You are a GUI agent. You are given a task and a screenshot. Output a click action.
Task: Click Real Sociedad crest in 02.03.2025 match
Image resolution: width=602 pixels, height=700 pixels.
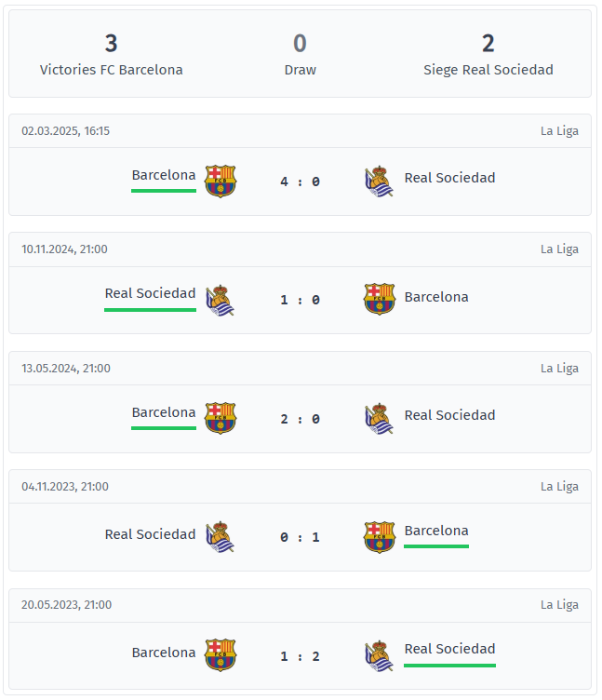[379, 181]
